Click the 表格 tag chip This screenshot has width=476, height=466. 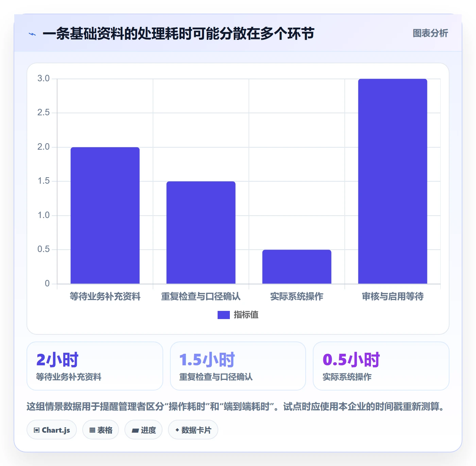tap(101, 430)
